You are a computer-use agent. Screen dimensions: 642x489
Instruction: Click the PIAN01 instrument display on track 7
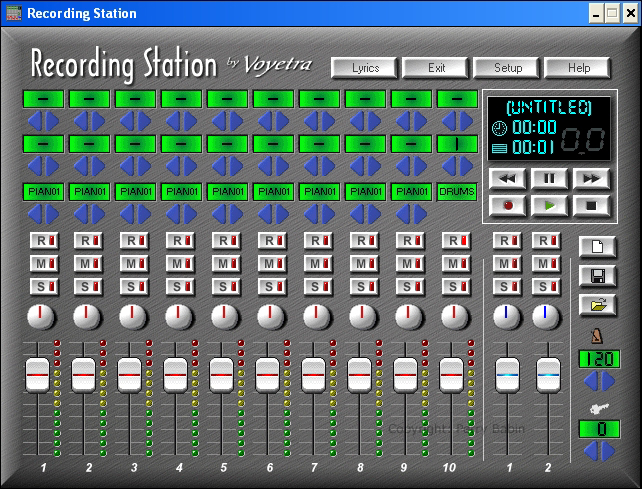click(319, 192)
